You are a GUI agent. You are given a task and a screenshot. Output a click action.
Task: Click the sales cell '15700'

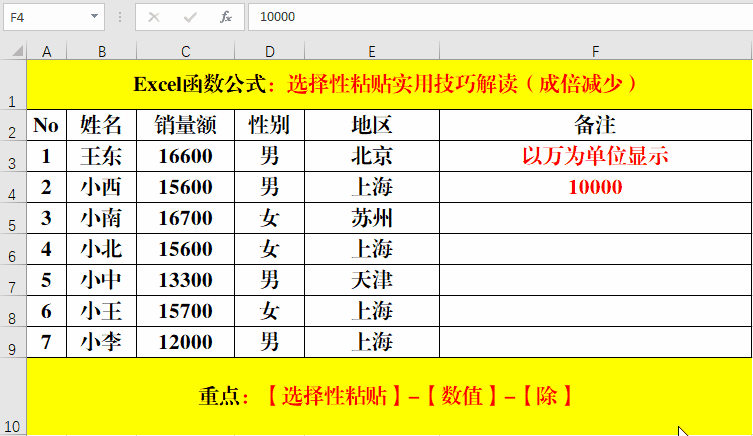(185, 311)
